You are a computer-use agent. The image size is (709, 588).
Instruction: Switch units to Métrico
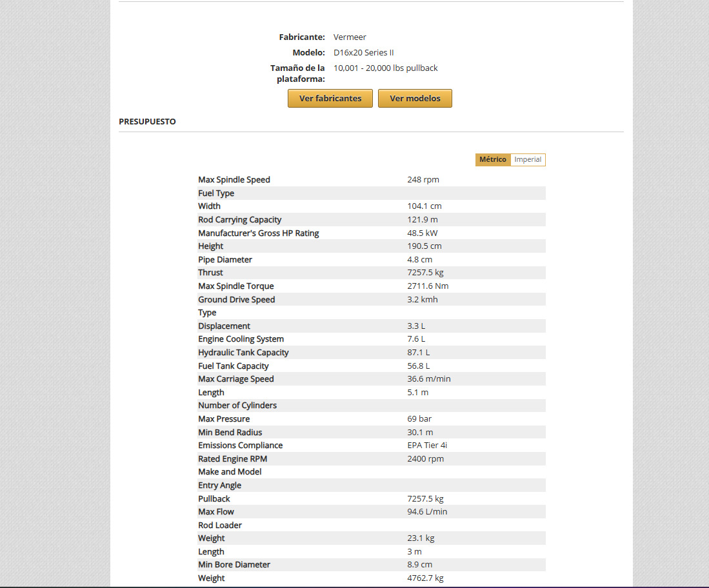point(493,159)
